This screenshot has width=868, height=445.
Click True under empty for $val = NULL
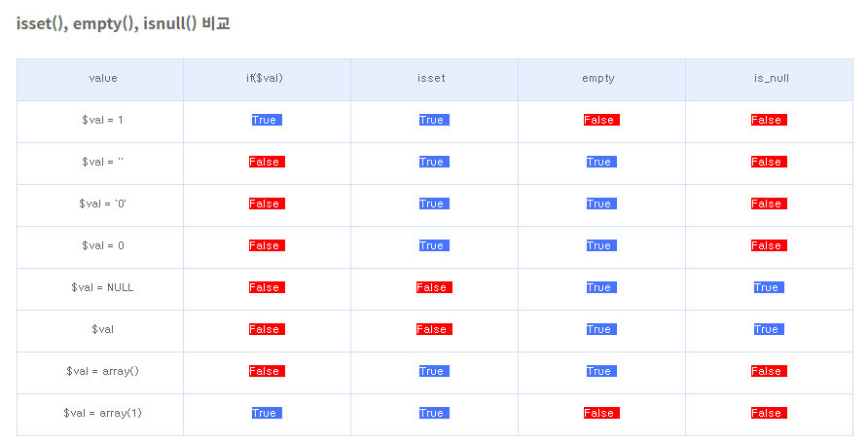coord(601,287)
